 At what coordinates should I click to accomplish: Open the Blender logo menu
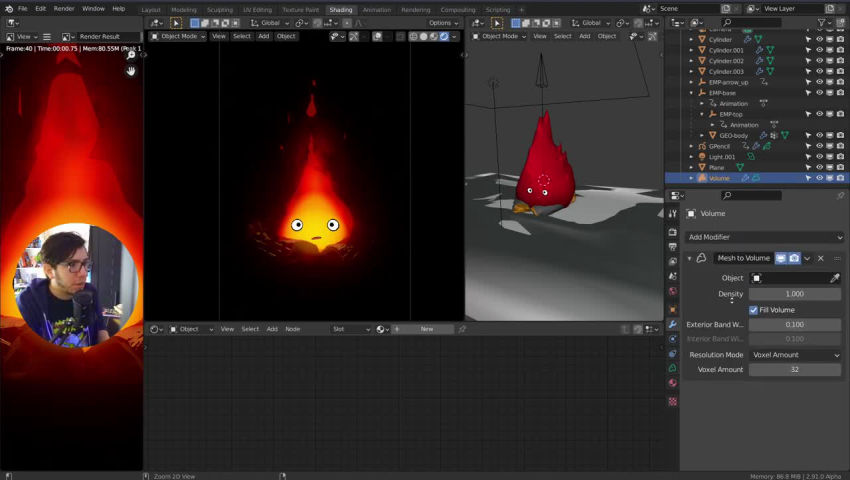pos(9,9)
